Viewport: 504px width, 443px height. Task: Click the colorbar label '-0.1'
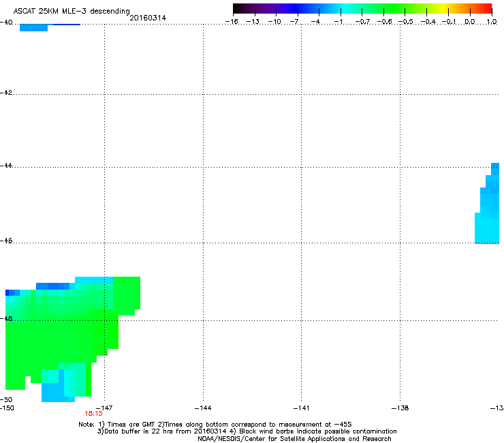(449, 22)
